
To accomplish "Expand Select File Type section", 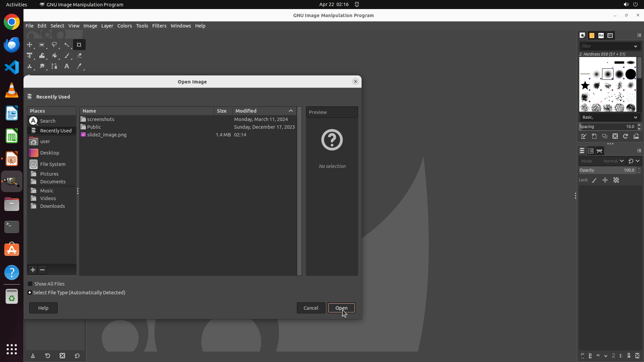I will [x=30, y=293].
